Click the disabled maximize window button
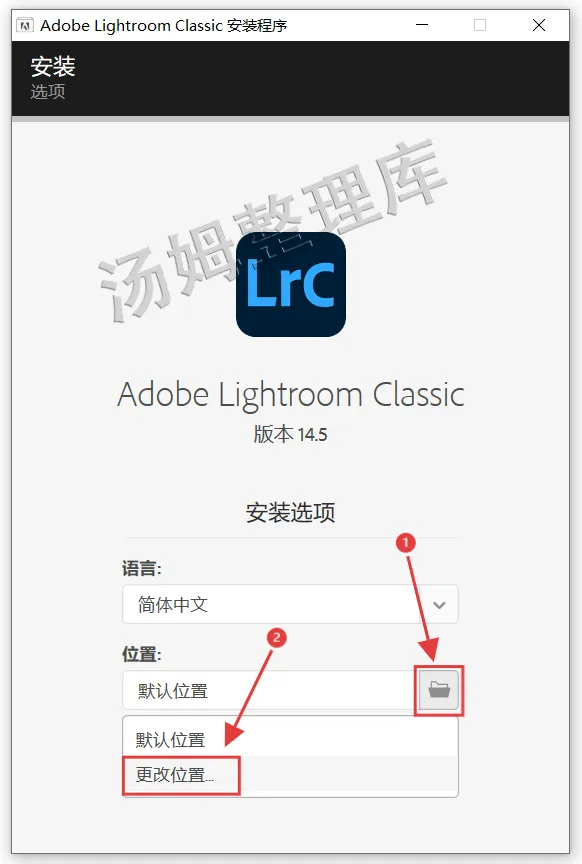This screenshot has height=864, width=582. 480,25
